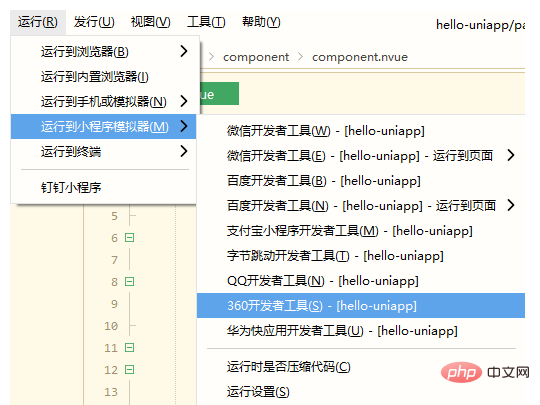Expand submenu arrow beside 运行到手机或模拟器(N)
540x405 pixels.
(184, 101)
